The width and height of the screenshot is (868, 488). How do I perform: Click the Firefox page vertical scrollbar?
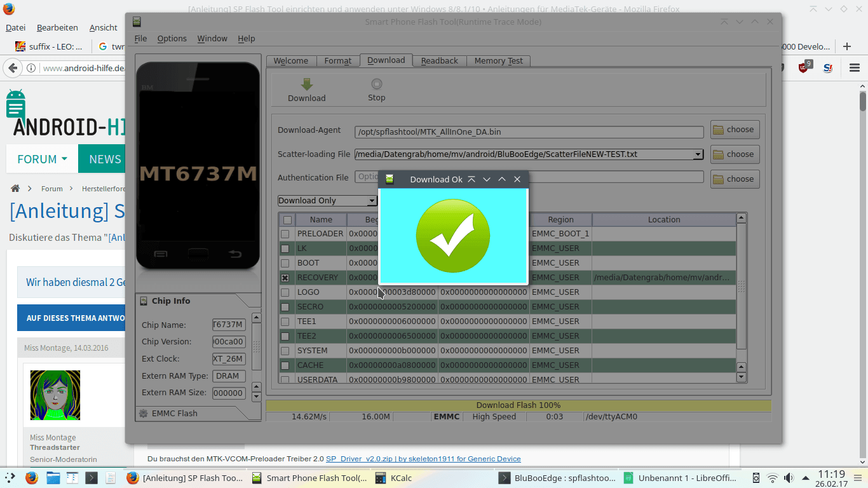[863, 100]
